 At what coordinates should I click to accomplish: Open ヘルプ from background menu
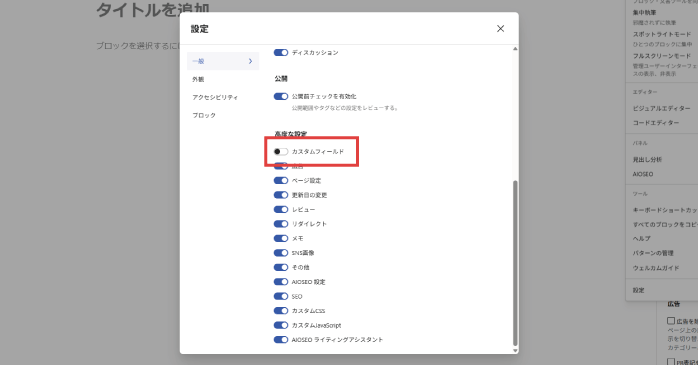[x=641, y=239]
